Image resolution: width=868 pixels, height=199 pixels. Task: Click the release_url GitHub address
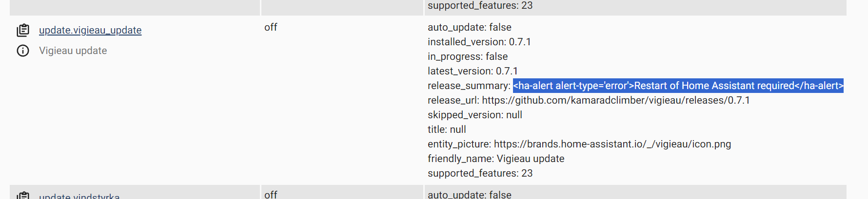pos(616,100)
